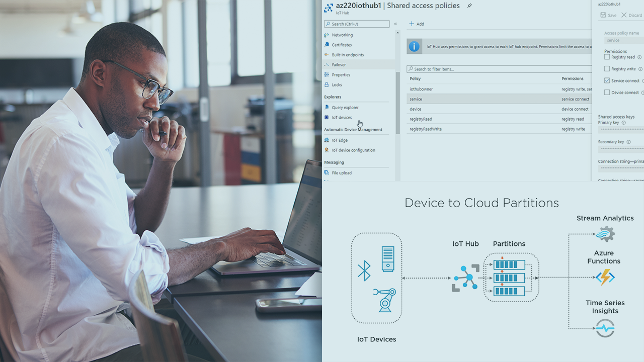Uncheck the Service connect checkbox
Screen dimensions: 644x362
point(607,80)
